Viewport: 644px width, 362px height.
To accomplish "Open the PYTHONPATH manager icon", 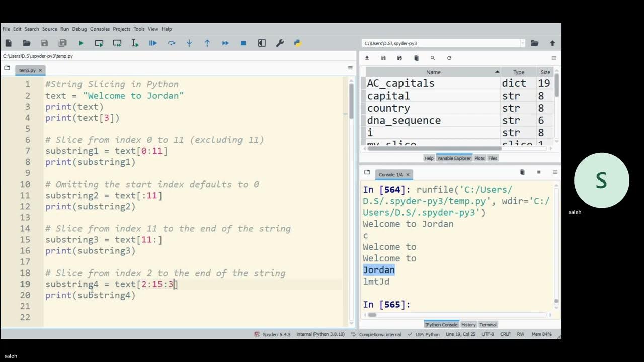I will 298,43.
